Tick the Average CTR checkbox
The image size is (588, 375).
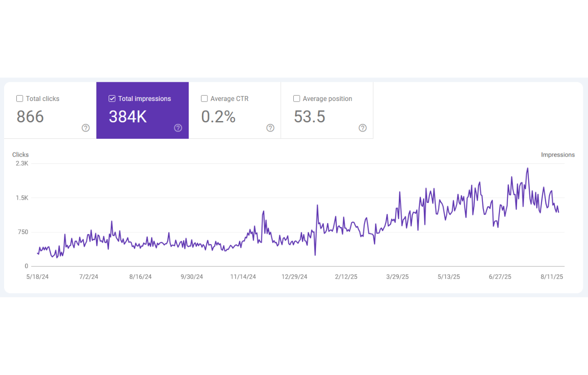click(x=204, y=99)
